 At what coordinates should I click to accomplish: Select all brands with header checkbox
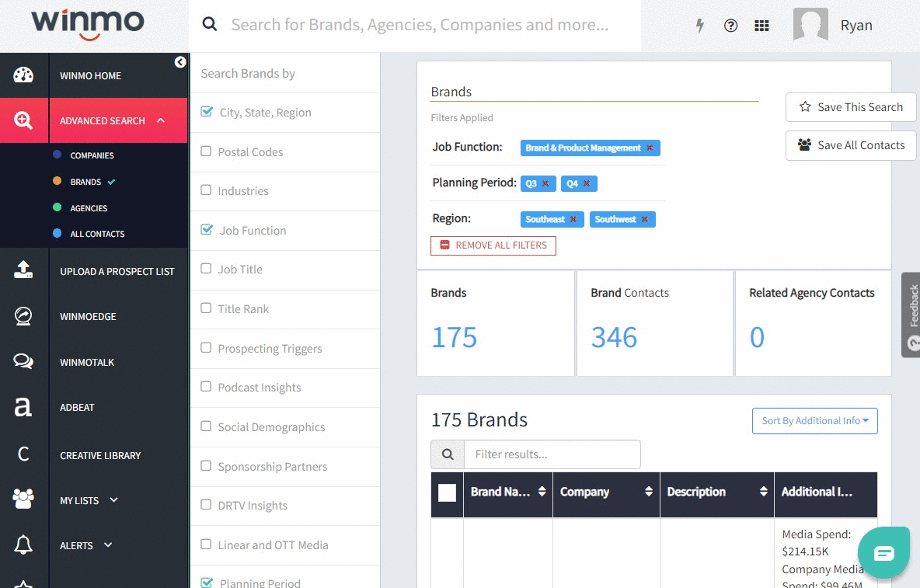pos(447,492)
